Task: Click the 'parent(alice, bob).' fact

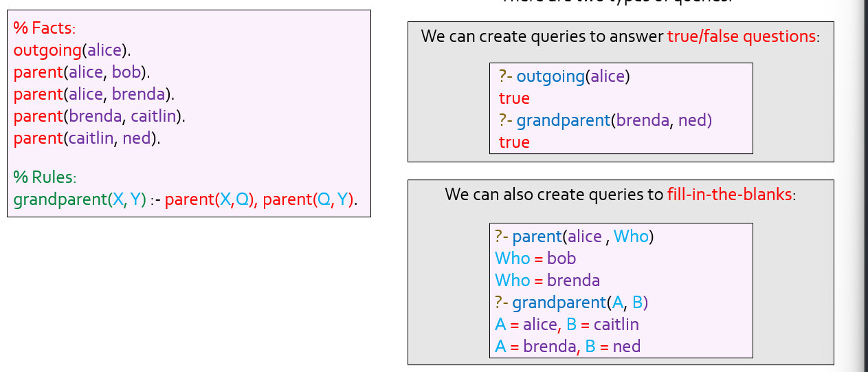Action: 82,72
